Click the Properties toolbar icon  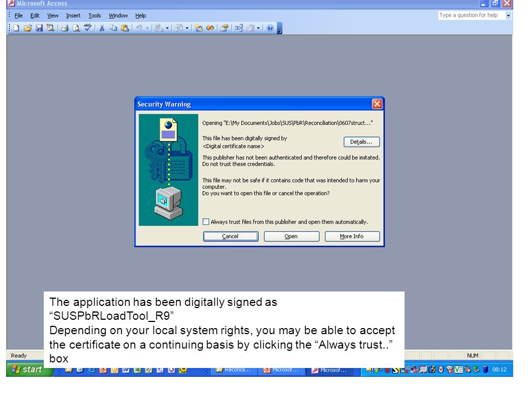point(224,28)
